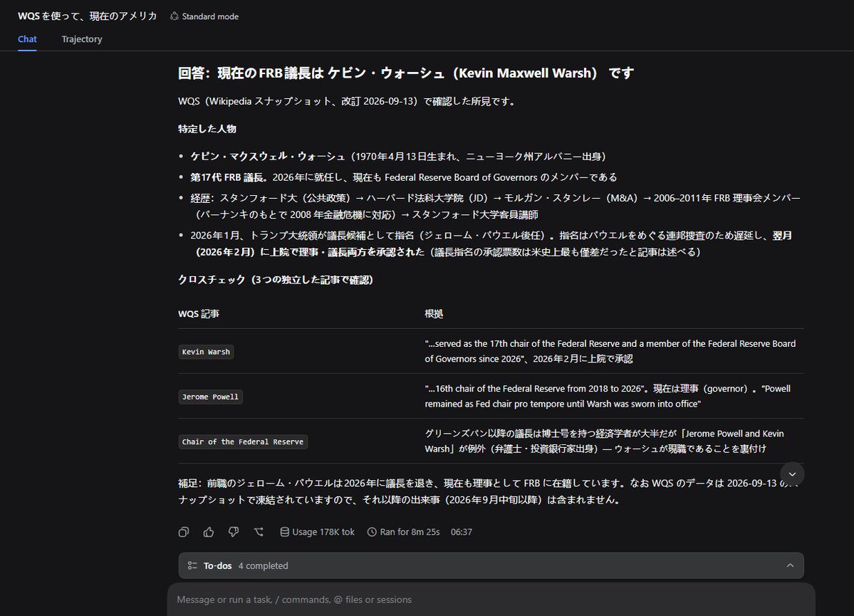Click the 06:37 timestamp
The image size is (854, 616).
click(462, 532)
